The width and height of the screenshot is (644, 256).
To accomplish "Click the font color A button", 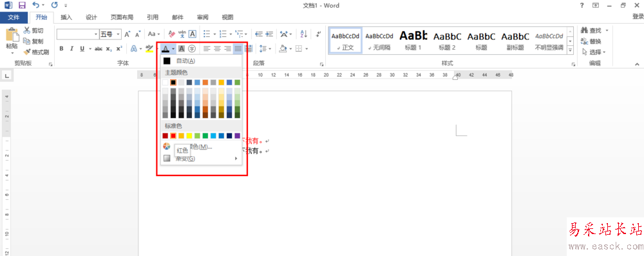I will tap(165, 48).
